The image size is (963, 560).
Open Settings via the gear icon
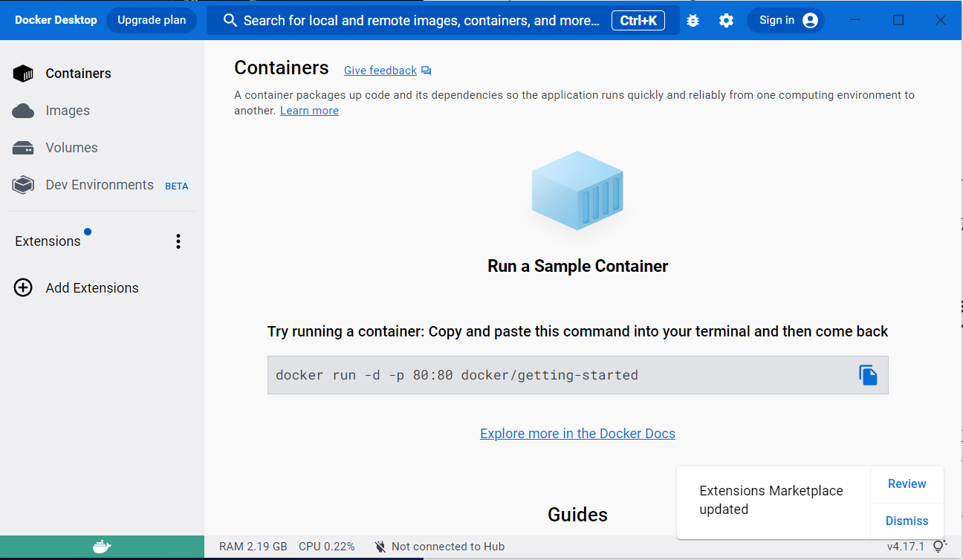tap(726, 21)
